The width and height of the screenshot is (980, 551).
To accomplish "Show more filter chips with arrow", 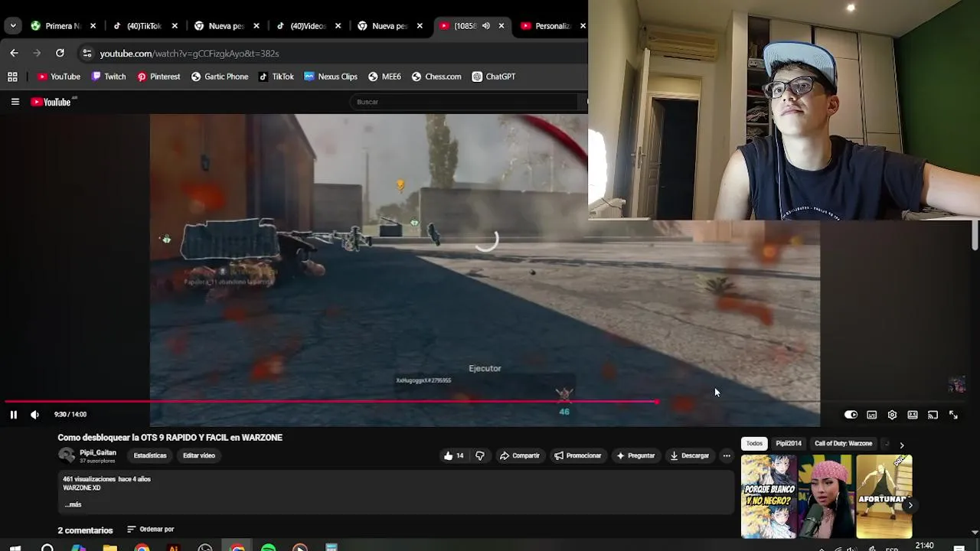I will pyautogui.click(x=901, y=445).
